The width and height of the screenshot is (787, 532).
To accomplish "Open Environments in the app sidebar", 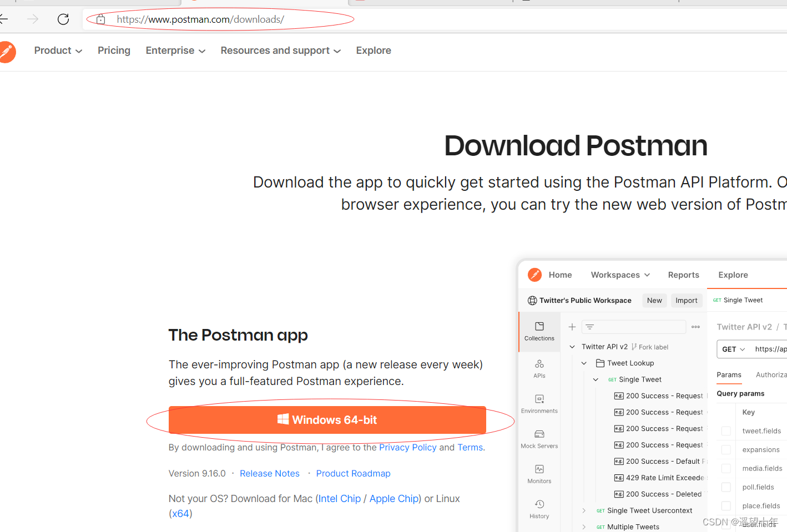I will (539, 404).
